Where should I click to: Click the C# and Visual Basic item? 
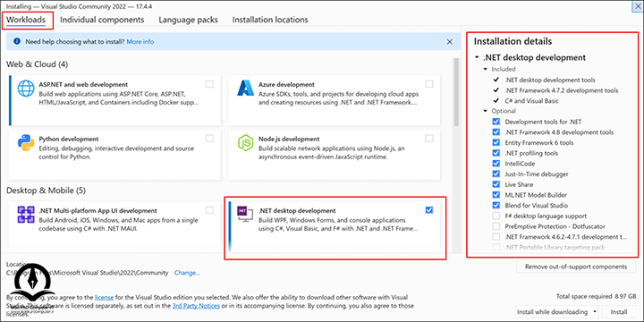531,100
